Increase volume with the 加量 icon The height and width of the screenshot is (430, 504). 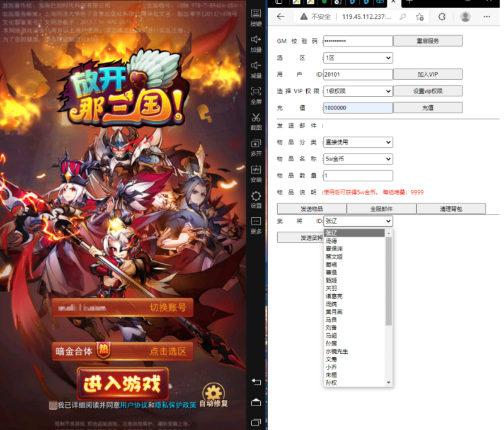click(256, 43)
